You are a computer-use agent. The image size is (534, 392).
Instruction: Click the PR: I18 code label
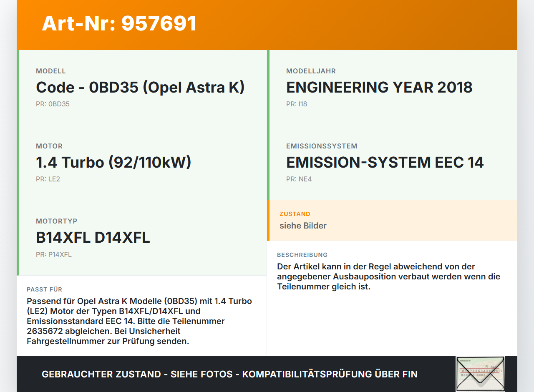296,104
